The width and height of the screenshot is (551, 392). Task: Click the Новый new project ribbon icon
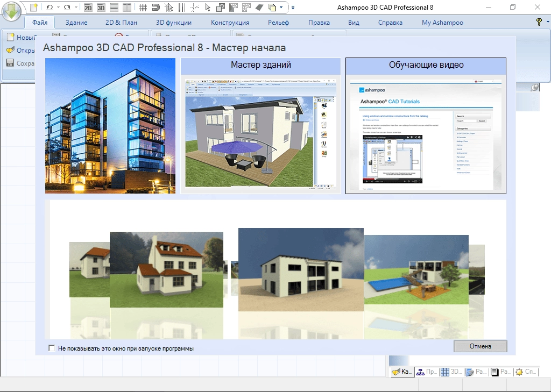(x=11, y=37)
